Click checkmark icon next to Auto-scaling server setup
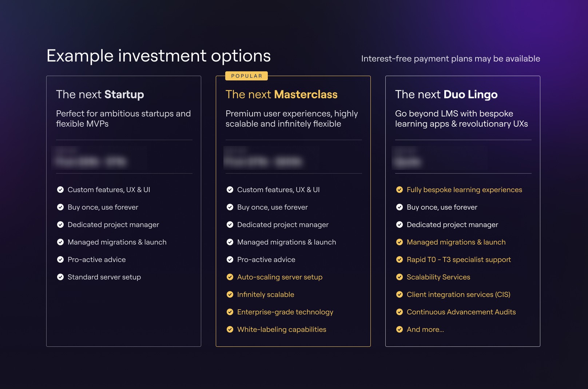 [x=230, y=277]
